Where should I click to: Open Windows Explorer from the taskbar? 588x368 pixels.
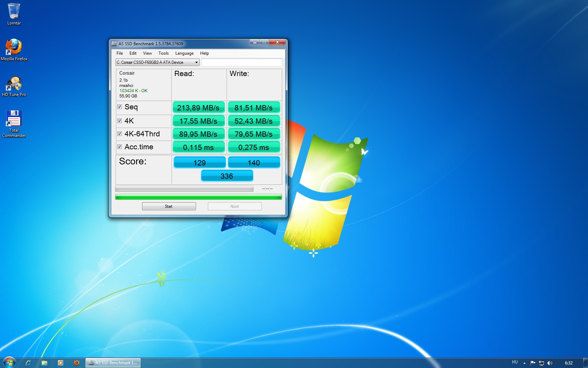coord(44,363)
